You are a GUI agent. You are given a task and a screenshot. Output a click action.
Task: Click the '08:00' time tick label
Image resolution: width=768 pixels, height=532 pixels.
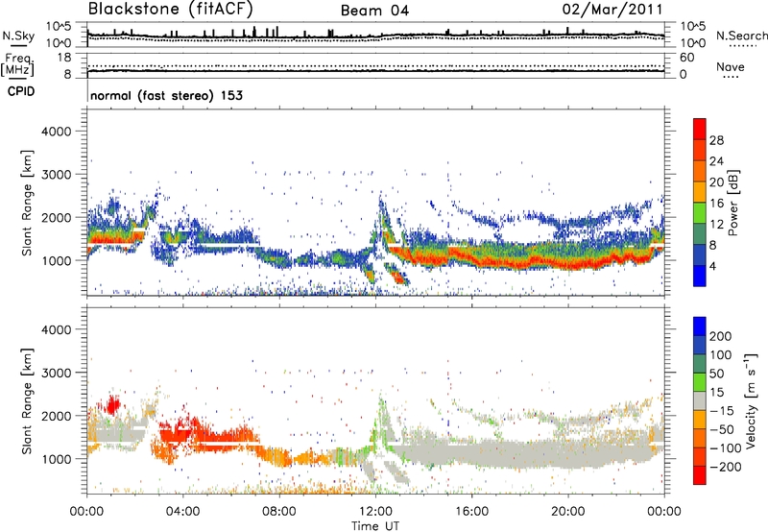point(278,512)
